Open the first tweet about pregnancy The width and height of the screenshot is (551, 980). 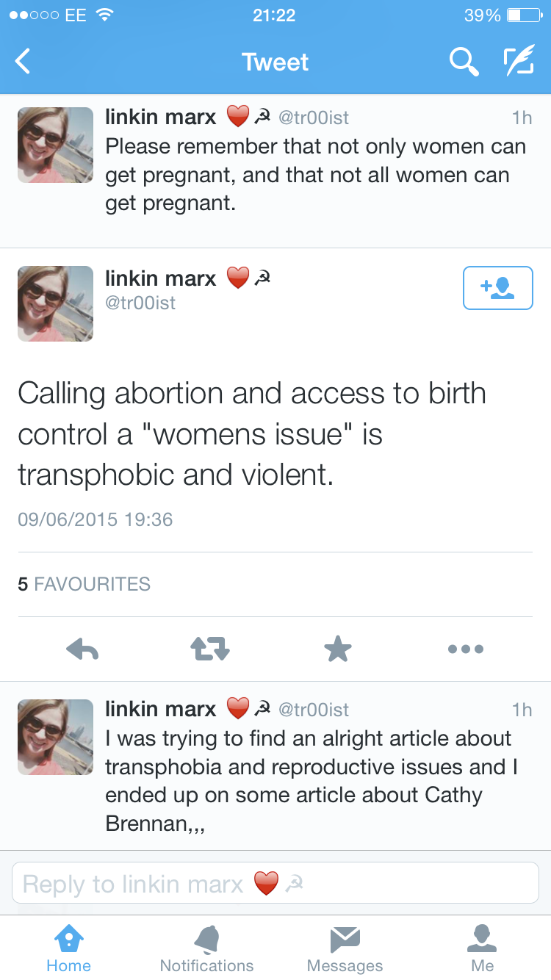coord(316,175)
